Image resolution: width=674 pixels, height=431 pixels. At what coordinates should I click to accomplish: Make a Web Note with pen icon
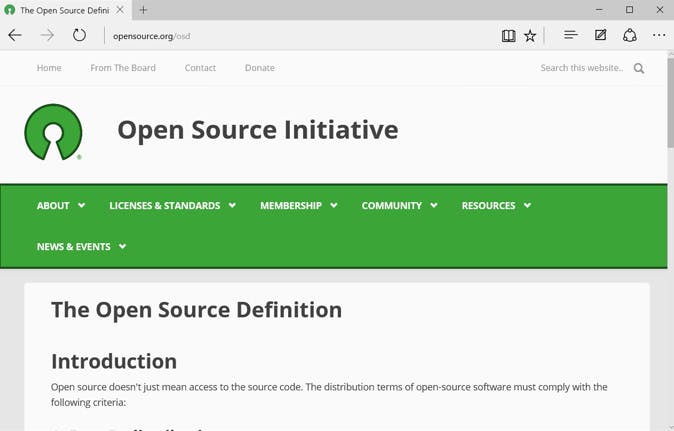600,35
